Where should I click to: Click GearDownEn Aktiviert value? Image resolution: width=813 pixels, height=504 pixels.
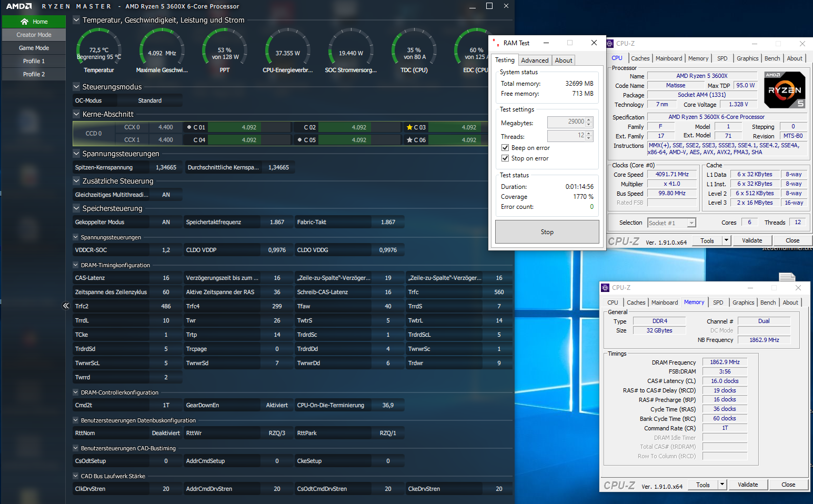pyautogui.click(x=277, y=405)
